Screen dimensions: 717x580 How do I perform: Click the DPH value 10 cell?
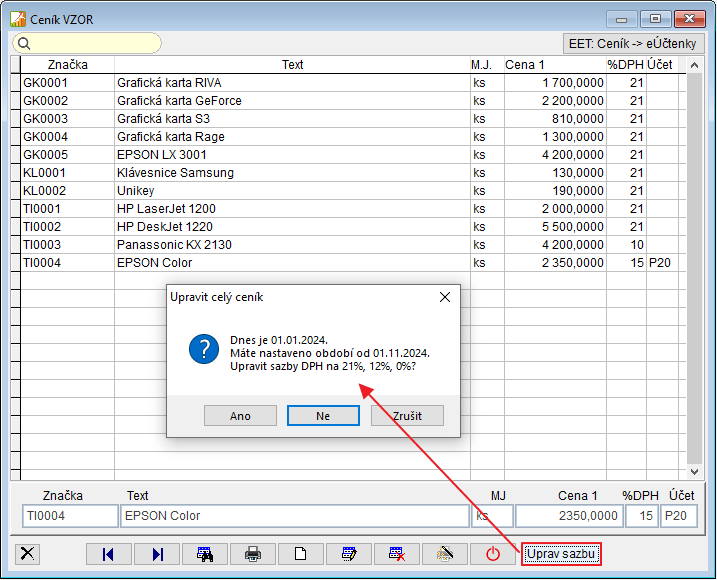[626, 245]
